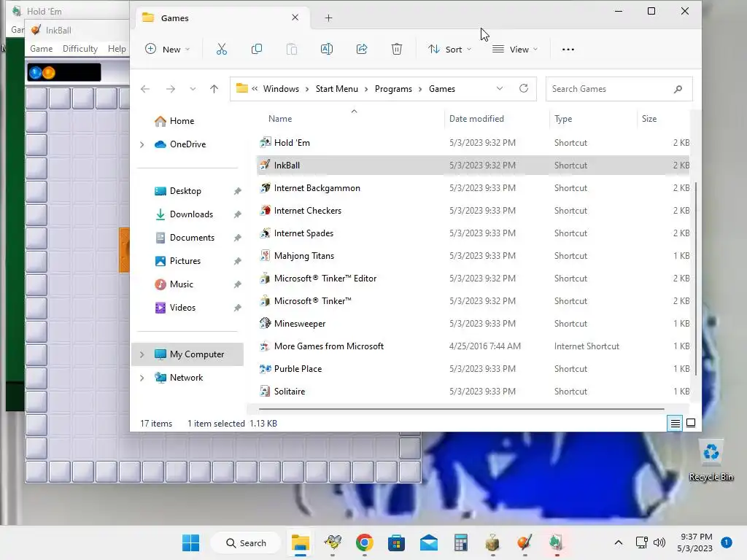
Task: Select the Internet Backgammon shortcut icon
Action: click(x=265, y=187)
